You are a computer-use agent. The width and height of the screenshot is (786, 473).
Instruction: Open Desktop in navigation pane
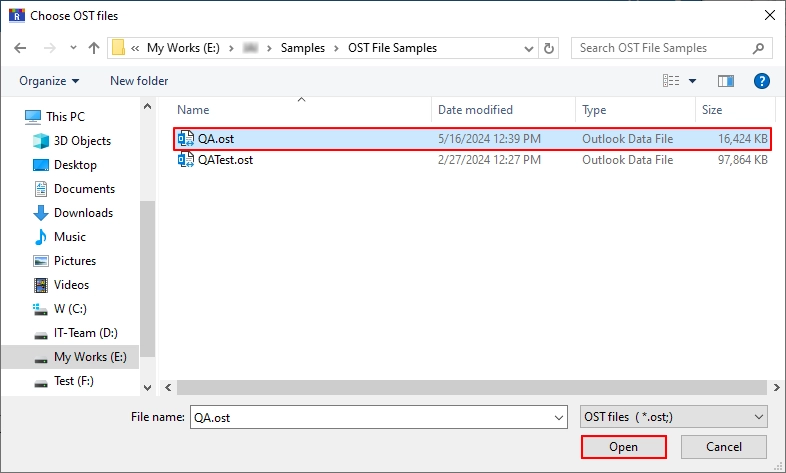[x=75, y=165]
